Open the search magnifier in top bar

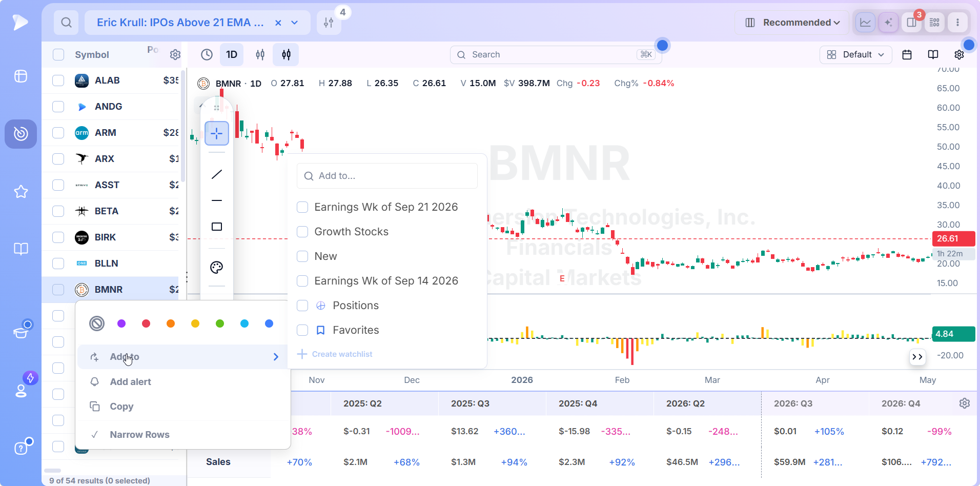[x=66, y=23]
